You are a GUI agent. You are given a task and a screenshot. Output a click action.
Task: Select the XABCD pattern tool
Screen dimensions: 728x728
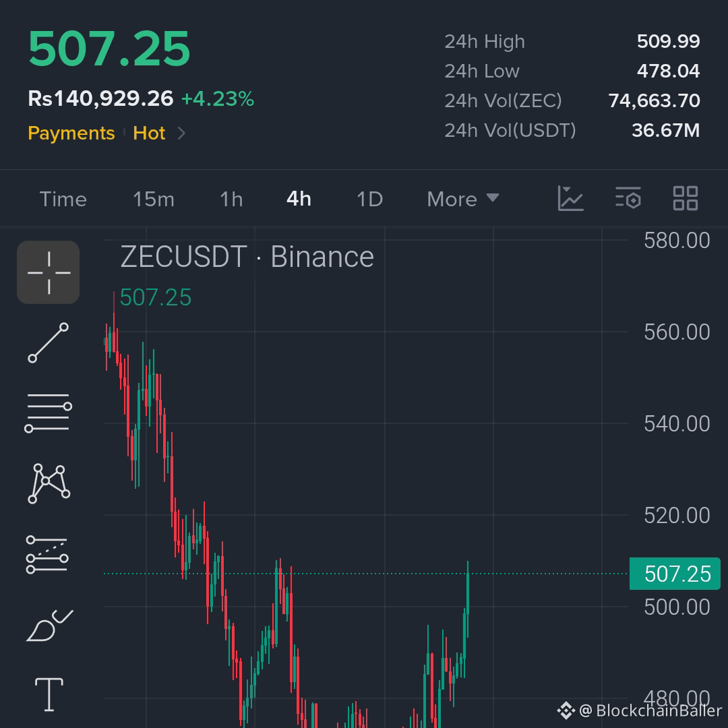point(49,483)
